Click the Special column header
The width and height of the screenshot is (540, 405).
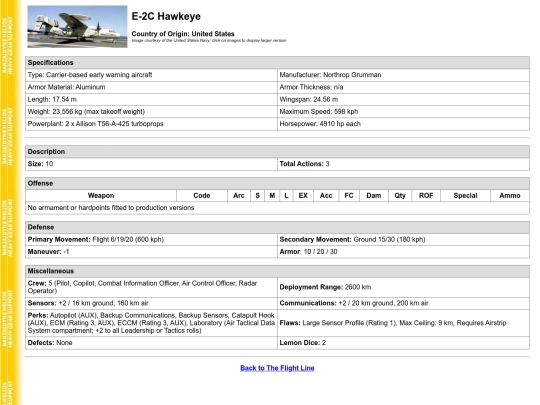pyautogui.click(x=465, y=196)
